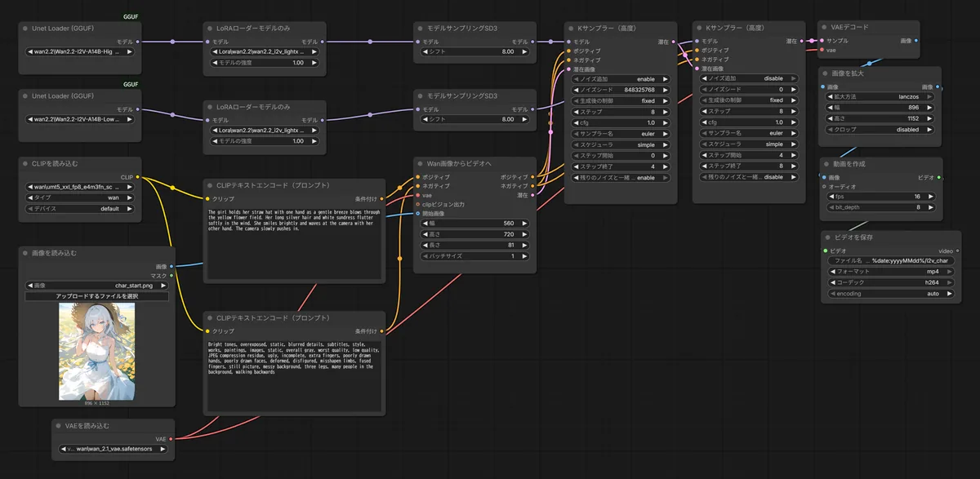Increment the ノイズシード 848325768 with right arrow

coord(666,90)
